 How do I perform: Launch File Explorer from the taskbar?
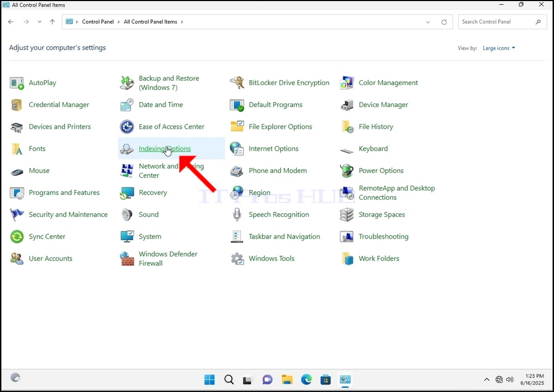287,380
